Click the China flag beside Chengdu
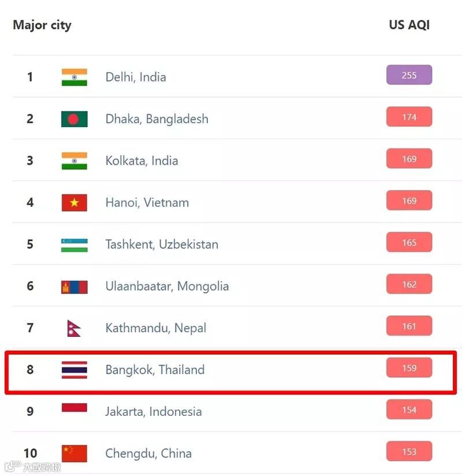462x476 pixels. coord(74,453)
